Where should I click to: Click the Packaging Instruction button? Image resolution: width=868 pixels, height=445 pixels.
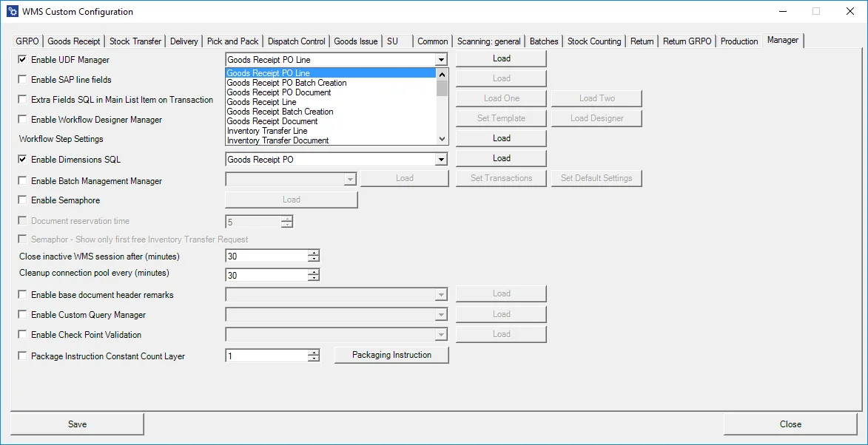pyautogui.click(x=391, y=355)
